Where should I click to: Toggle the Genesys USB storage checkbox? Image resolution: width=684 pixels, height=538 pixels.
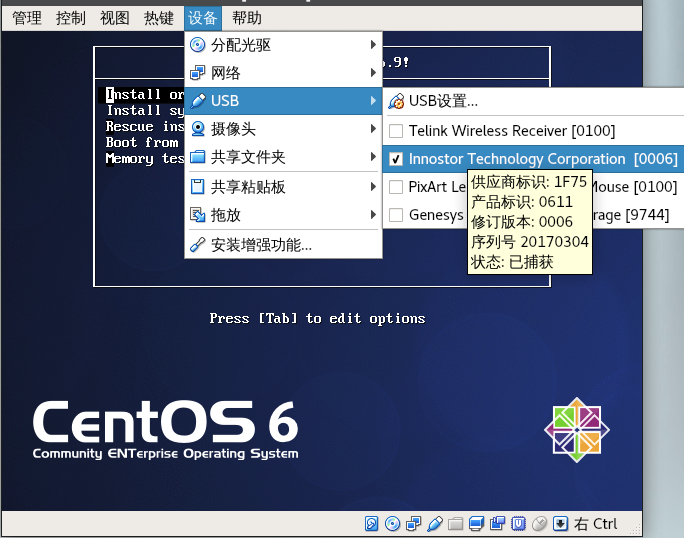[x=396, y=215]
